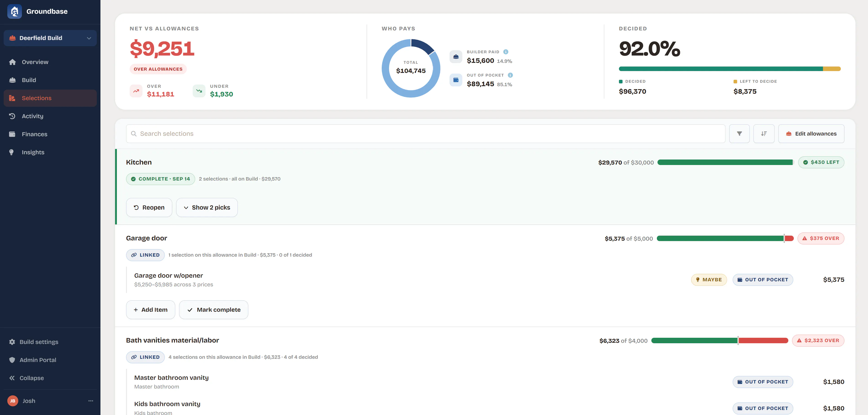
Task: Open the Activity page
Action: coord(50,116)
